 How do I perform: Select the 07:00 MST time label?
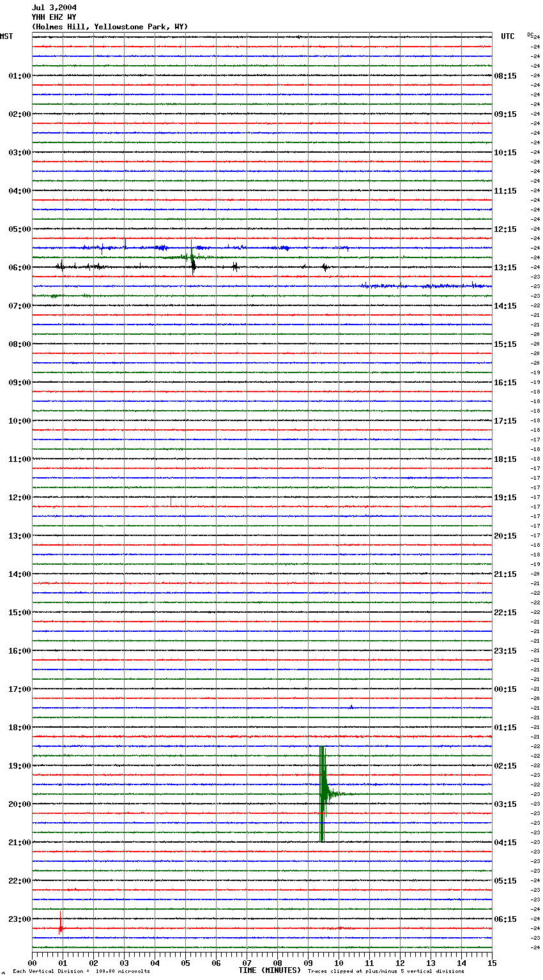click(x=20, y=306)
